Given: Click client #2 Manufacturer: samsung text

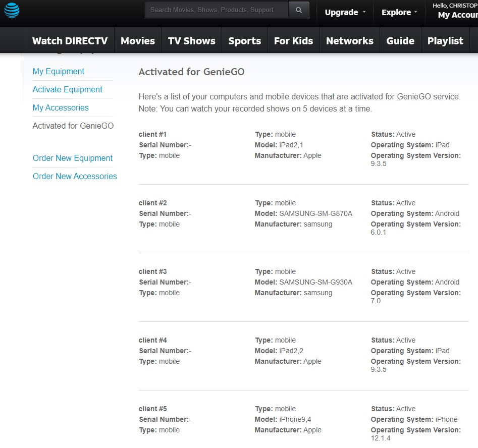Looking at the screenshot, I should (294, 225).
